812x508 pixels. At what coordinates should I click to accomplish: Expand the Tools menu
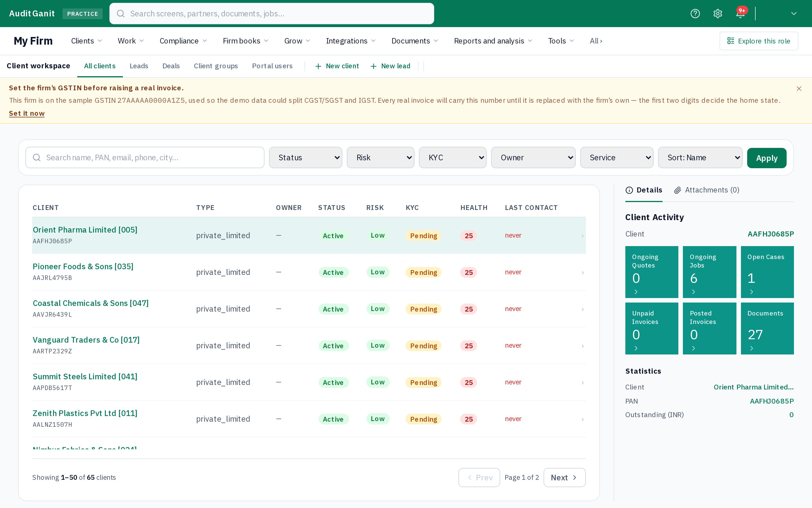561,41
